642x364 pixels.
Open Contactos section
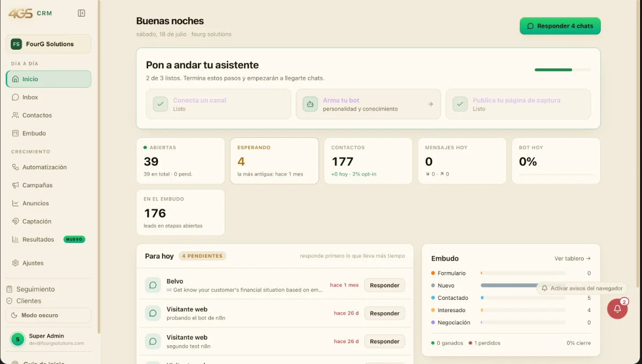click(x=49, y=115)
